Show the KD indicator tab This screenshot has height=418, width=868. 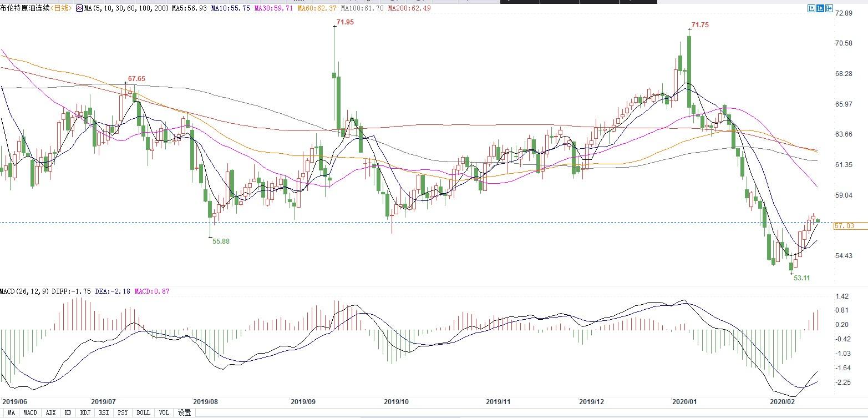tap(68, 412)
